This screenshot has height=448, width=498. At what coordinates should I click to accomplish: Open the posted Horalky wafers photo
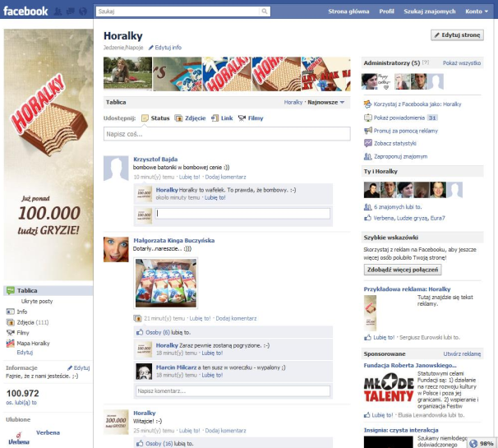[166, 283]
